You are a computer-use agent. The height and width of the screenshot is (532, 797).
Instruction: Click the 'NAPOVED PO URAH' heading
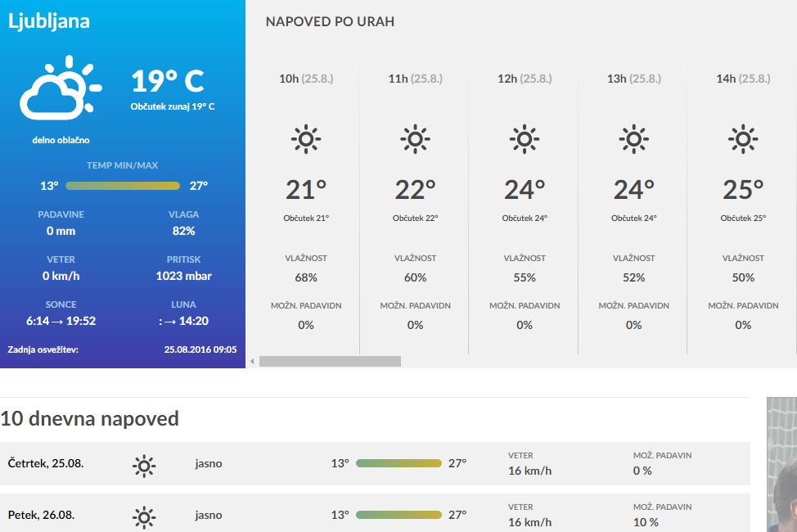(330, 22)
